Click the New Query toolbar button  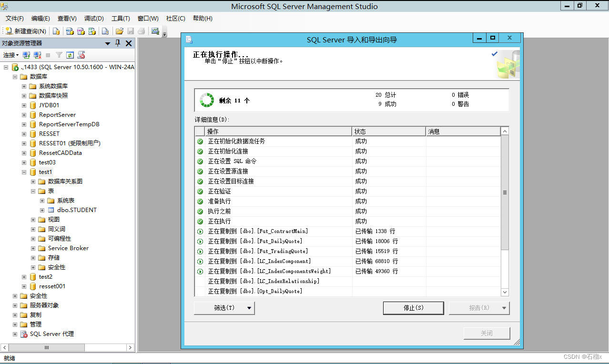coord(26,31)
